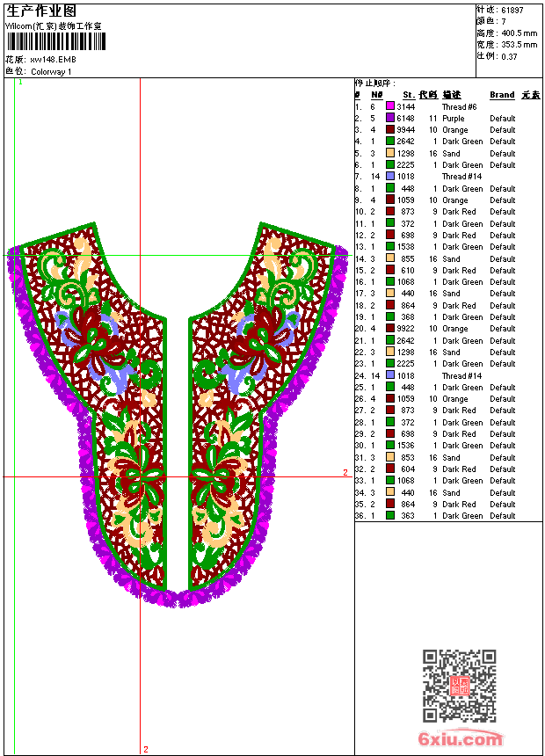
Task: Select the purple swatch in stop row 2
Action: pyautogui.click(x=390, y=118)
